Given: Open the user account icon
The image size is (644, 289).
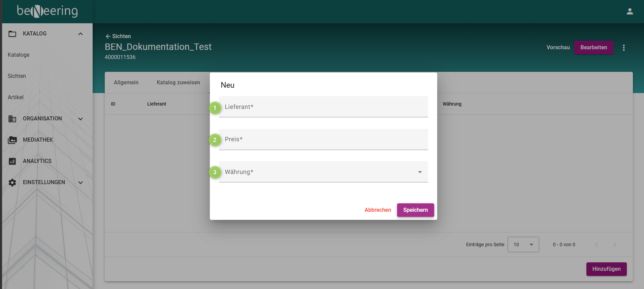Looking at the screenshot, I should click(x=630, y=11).
